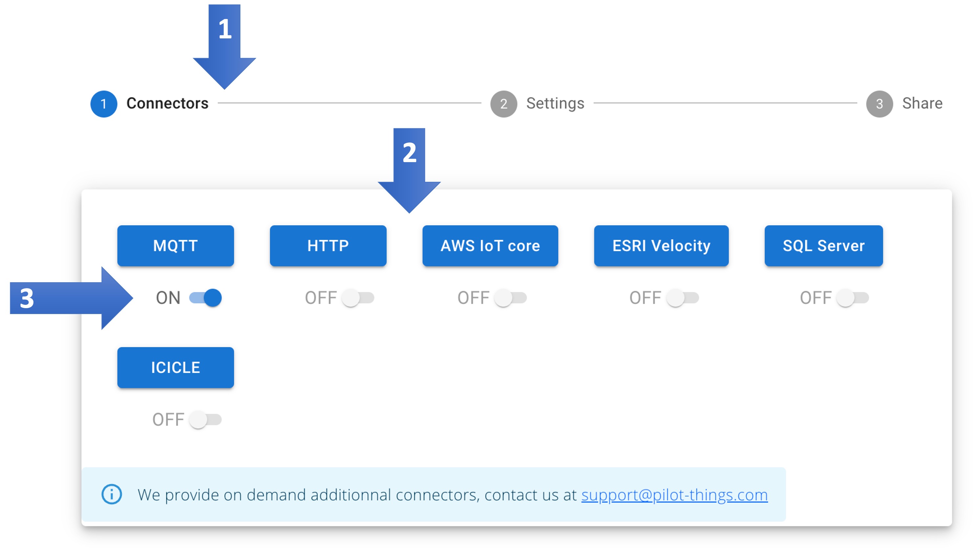The width and height of the screenshot is (980, 552).
Task: Enable the HTTP connector toggle
Action: pos(357,297)
